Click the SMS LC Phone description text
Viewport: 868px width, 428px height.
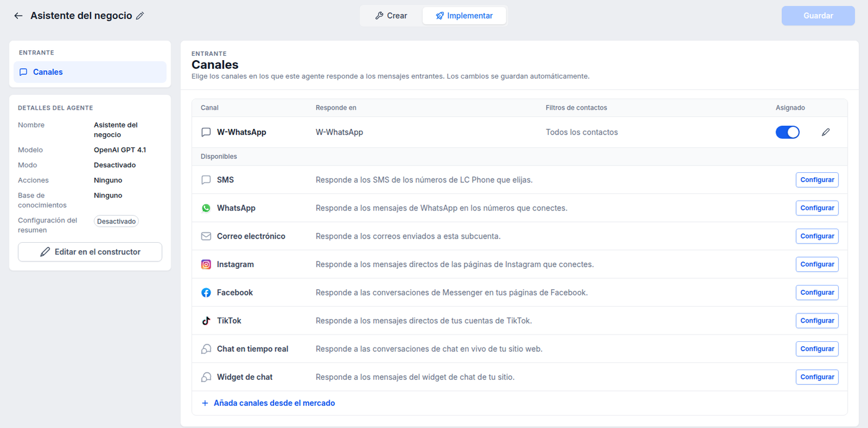(424, 180)
